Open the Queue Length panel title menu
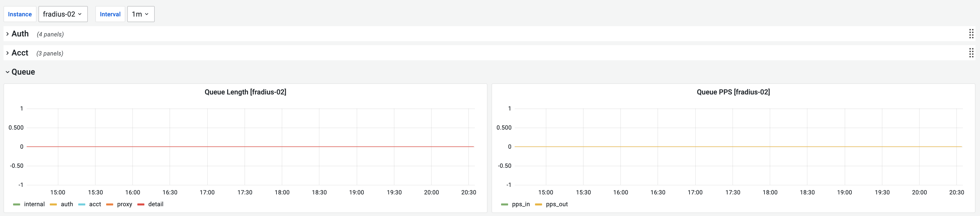The image size is (980, 216). (x=246, y=92)
